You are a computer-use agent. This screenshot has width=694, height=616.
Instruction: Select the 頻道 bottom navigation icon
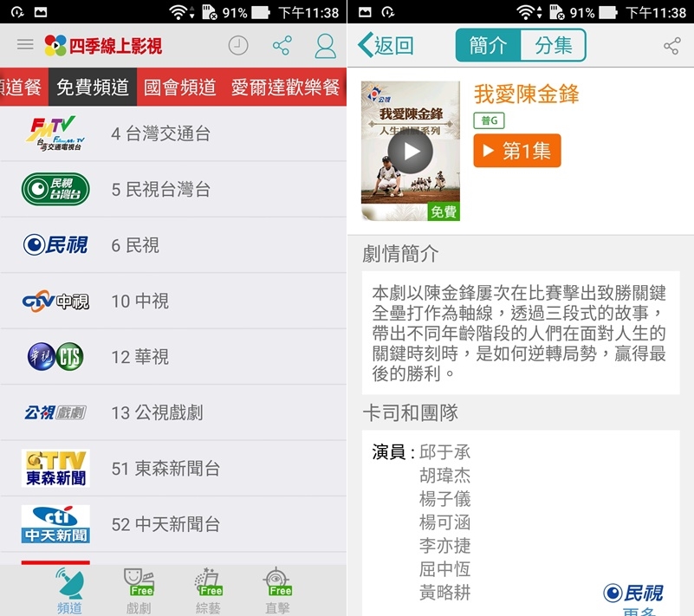[x=69, y=591]
